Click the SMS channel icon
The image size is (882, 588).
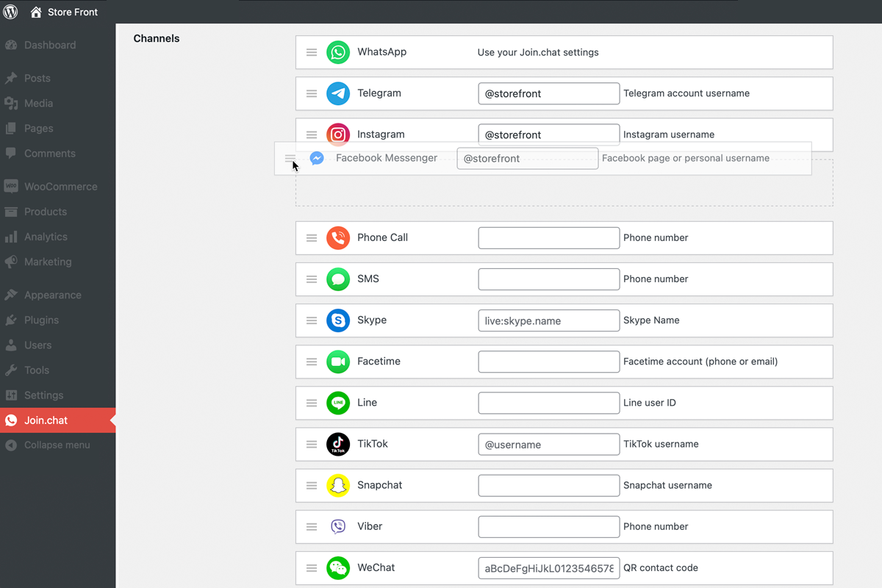pyautogui.click(x=338, y=279)
